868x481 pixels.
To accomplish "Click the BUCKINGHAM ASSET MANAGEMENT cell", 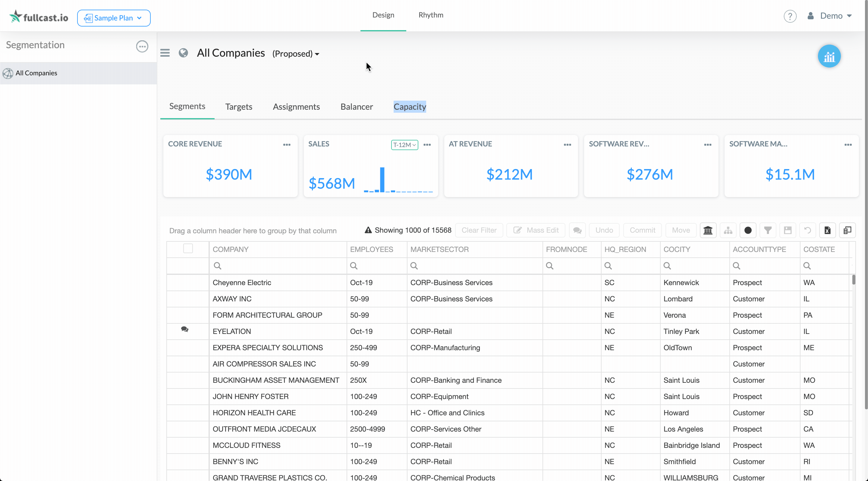I will click(x=278, y=380).
